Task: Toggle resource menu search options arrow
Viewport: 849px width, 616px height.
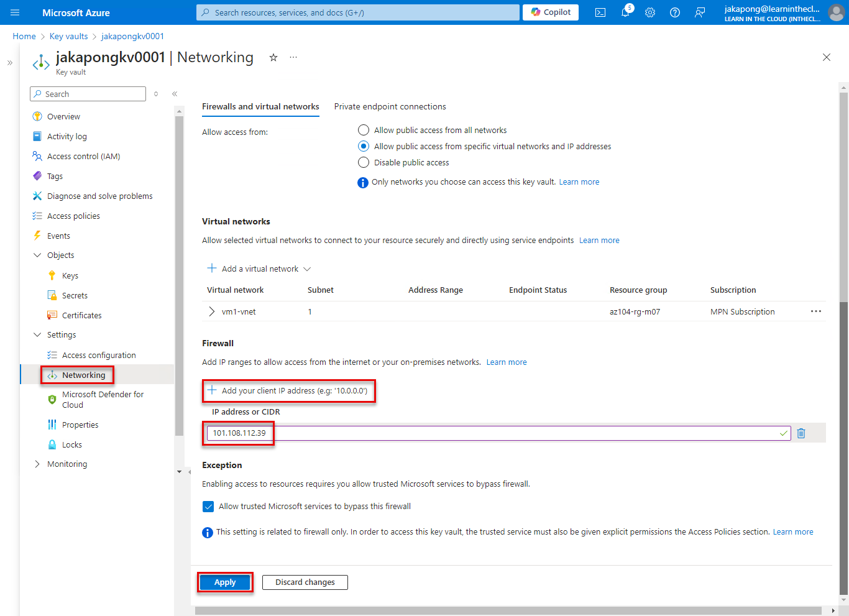Action: (x=156, y=94)
